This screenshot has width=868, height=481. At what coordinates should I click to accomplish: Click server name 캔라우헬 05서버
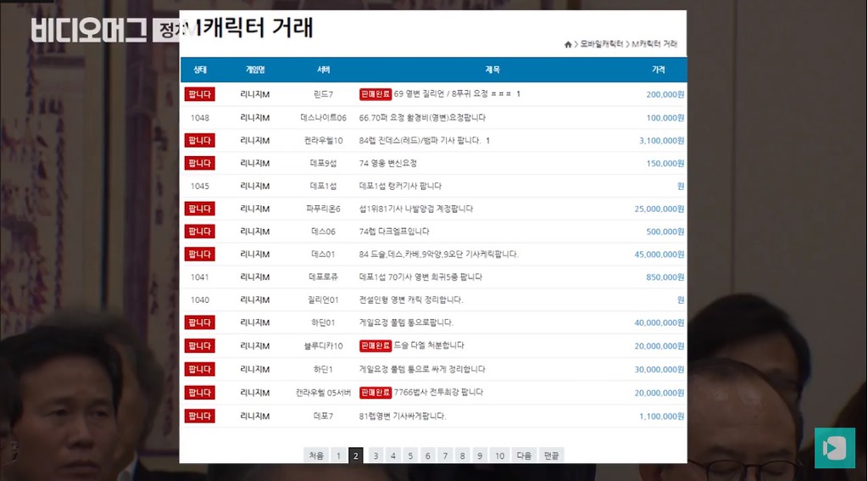323,392
